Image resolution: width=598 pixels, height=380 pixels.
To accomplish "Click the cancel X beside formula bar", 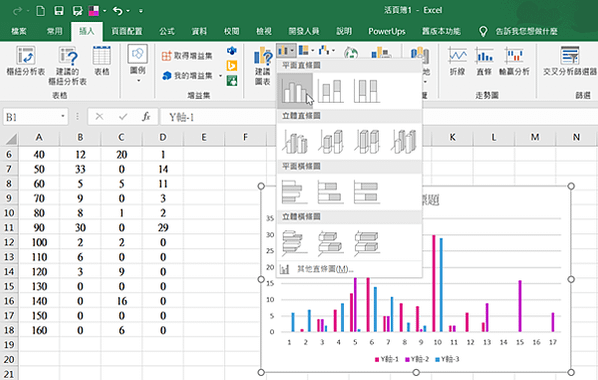I will (x=99, y=117).
